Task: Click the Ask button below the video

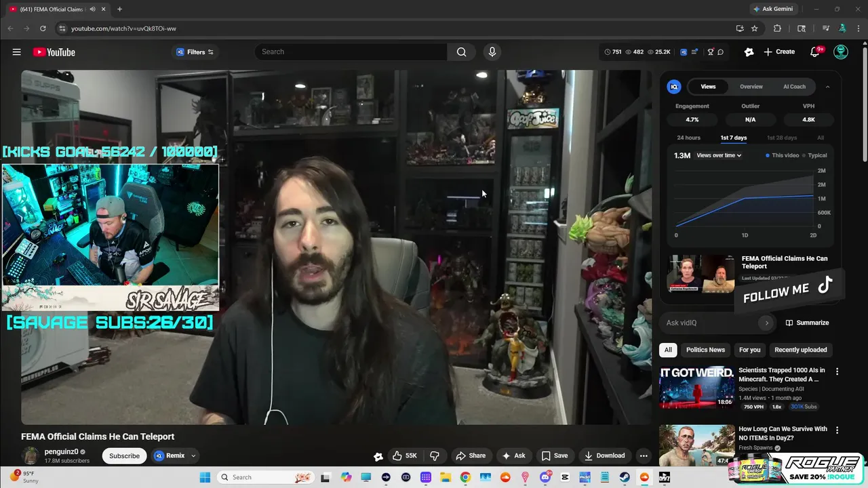Action: click(513, 455)
